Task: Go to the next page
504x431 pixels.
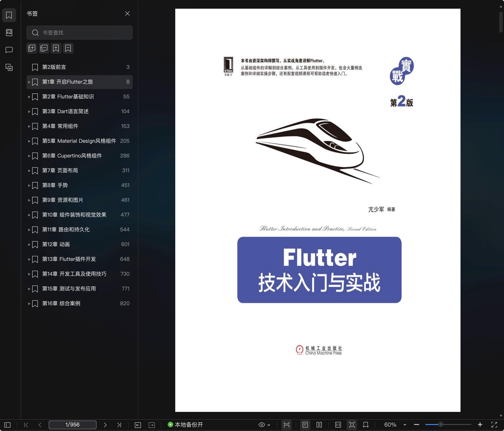Action: [105, 425]
